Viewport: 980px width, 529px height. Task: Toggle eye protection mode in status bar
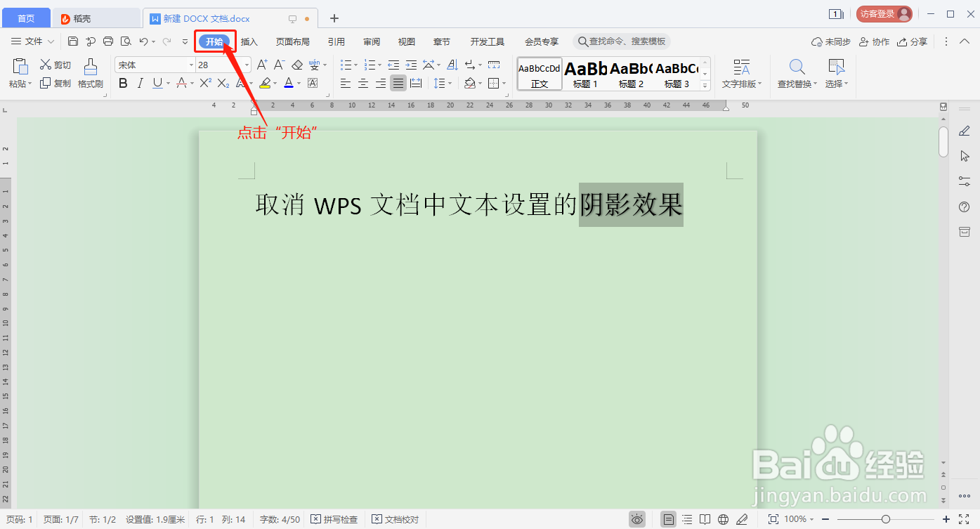pyautogui.click(x=637, y=519)
